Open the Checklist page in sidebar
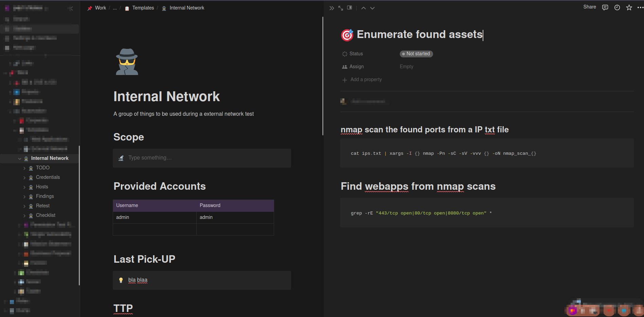Screen dimensions: 644x317 (x=46, y=215)
